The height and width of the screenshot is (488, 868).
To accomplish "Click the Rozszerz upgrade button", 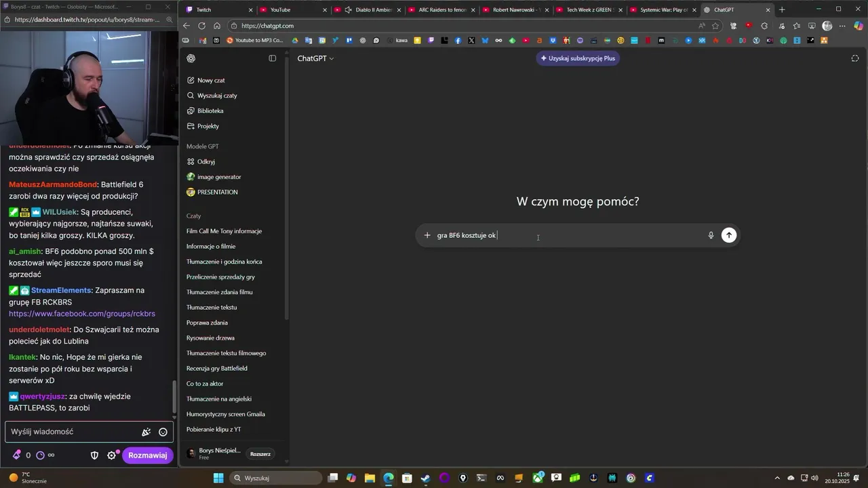I will click(x=260, y=454).
